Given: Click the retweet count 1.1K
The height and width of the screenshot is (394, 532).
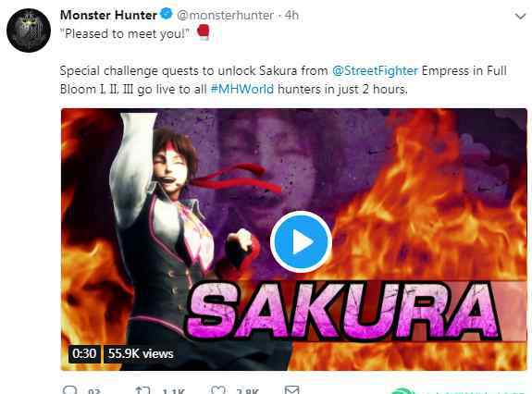Looking at the screenshot, I should [173, 391].
